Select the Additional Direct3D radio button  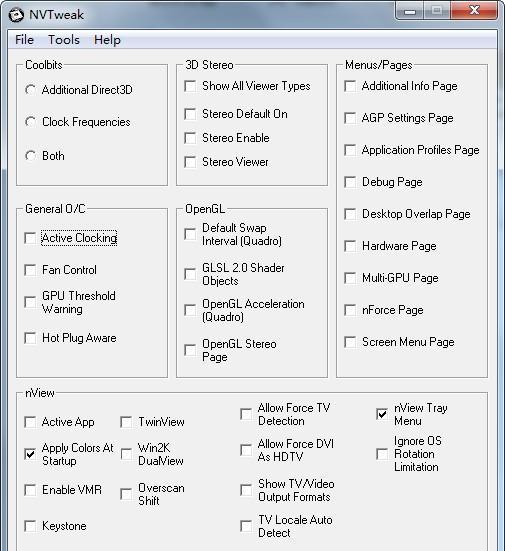[x=30, y=90]
